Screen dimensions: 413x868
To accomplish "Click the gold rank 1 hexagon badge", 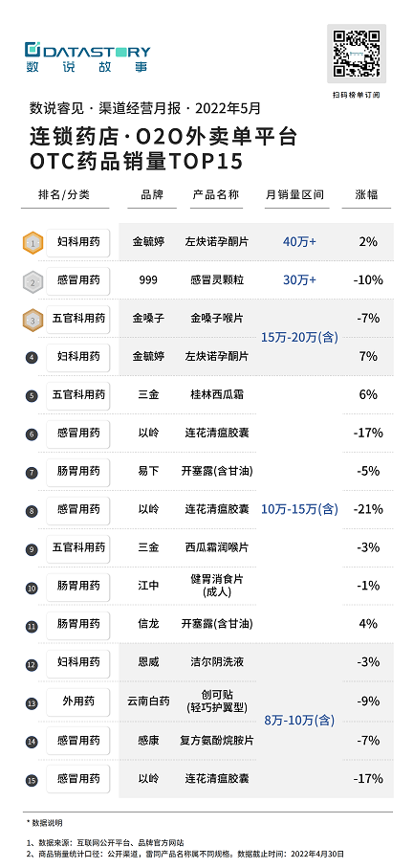I will click(33, 242).
